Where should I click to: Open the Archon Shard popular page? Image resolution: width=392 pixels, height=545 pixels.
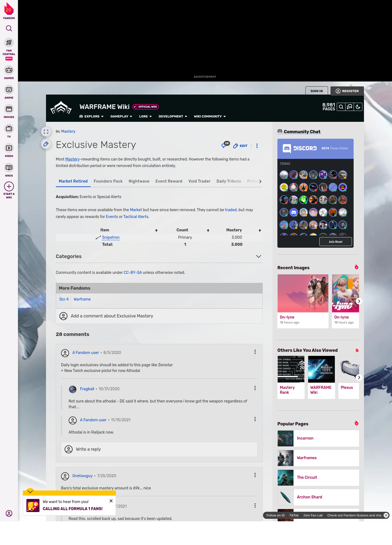(318, 497)
